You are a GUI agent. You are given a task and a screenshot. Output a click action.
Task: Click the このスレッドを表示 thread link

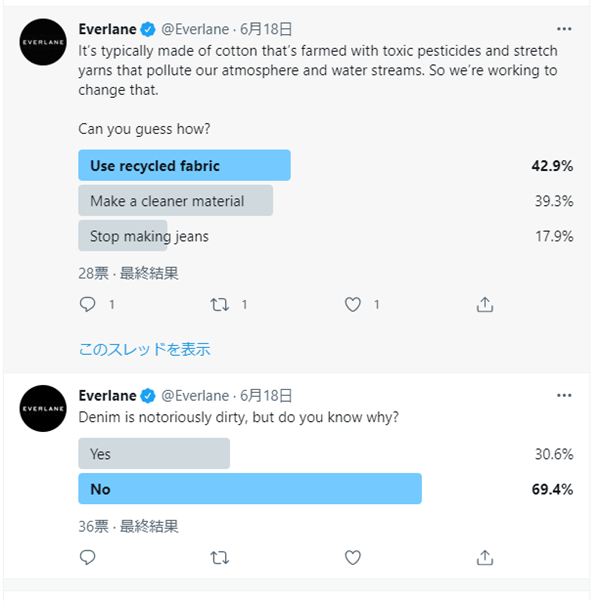(144, 349)
